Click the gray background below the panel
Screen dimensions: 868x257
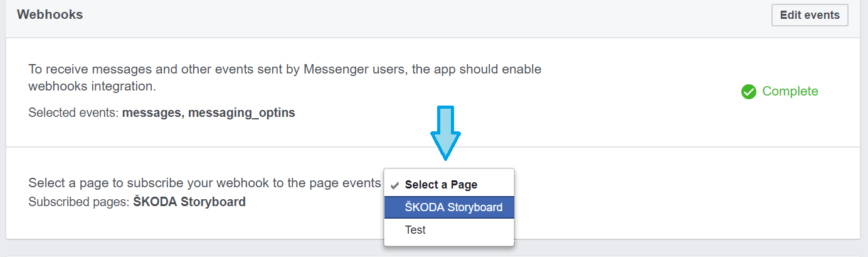point(433,249)
